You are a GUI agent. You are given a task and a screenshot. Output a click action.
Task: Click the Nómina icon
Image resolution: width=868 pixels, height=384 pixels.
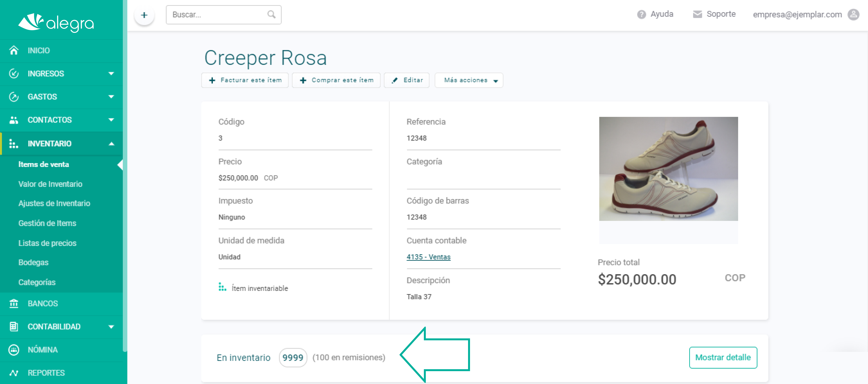click(x=14, y=350)
